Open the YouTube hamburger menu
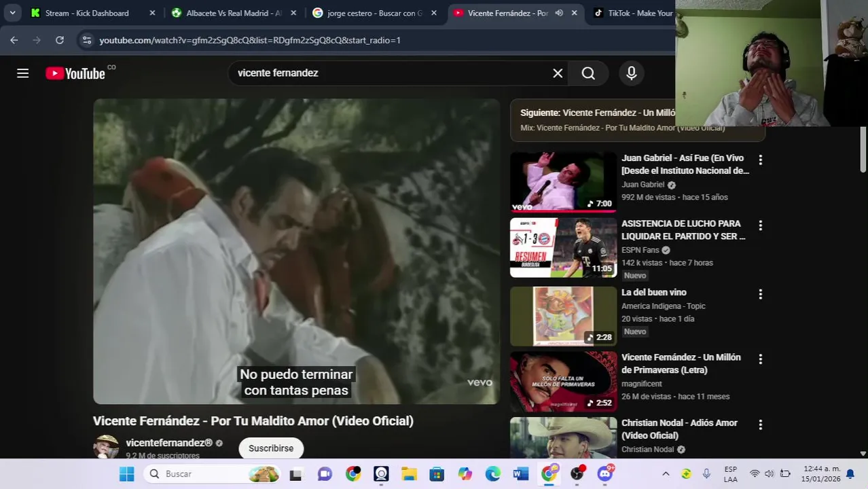 point(22,73)
